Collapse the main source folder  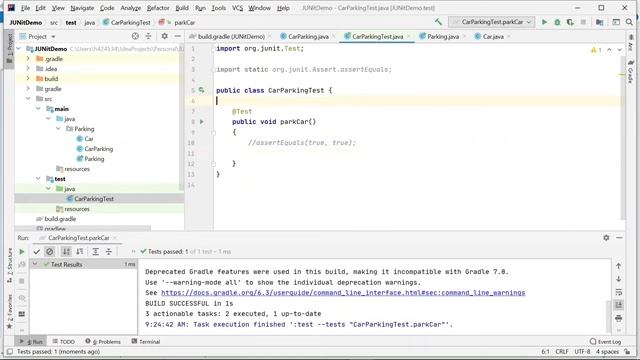coord(38,109)
